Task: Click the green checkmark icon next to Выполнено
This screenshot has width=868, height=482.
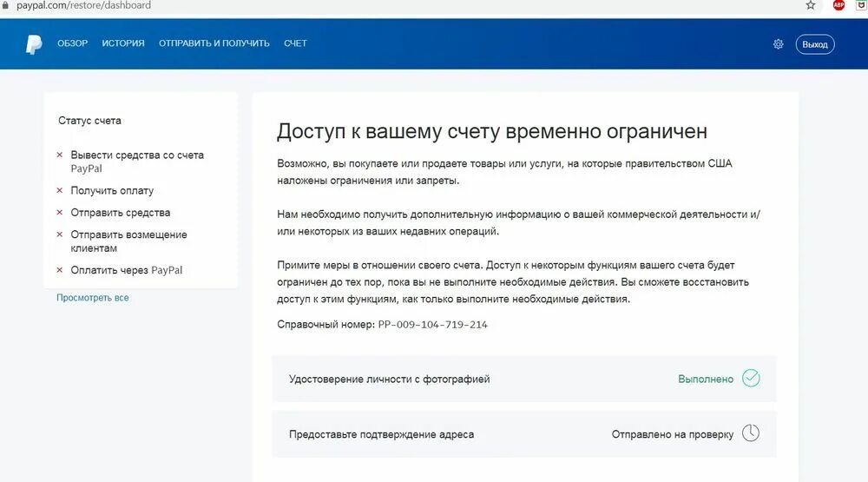Action: [x=751, y=379]
